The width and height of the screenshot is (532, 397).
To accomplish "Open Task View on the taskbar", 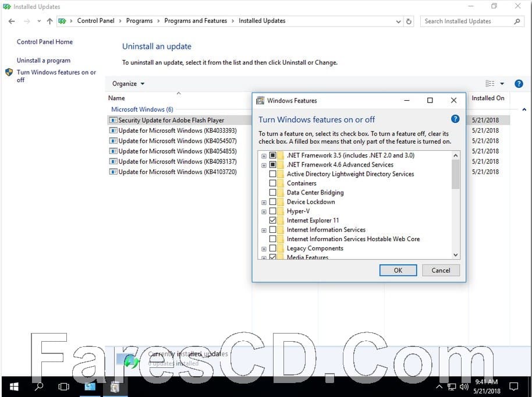I will point(63,387).
